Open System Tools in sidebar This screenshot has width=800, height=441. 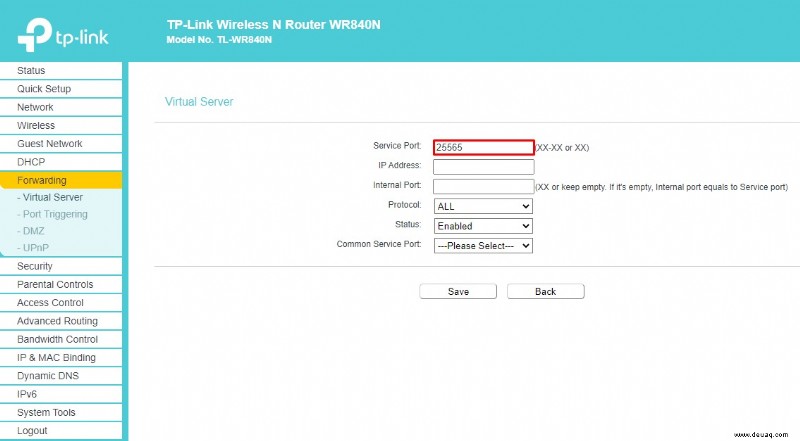(61, 413)
